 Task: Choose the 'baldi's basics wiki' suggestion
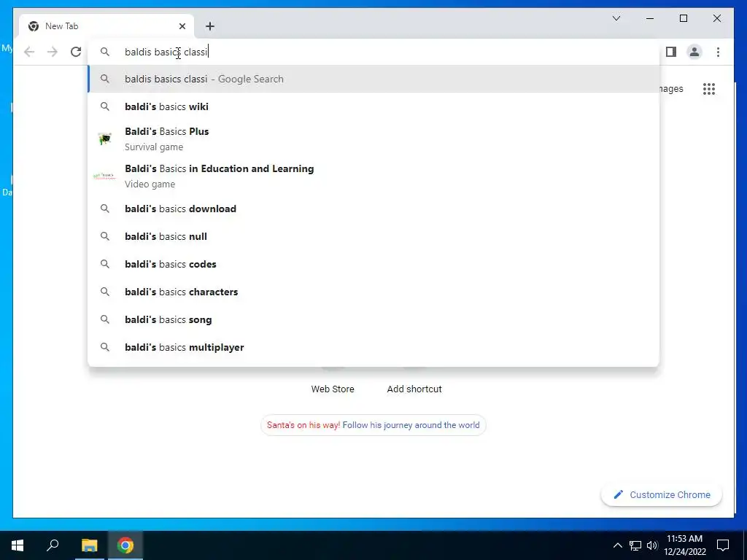tap(374, 106)
